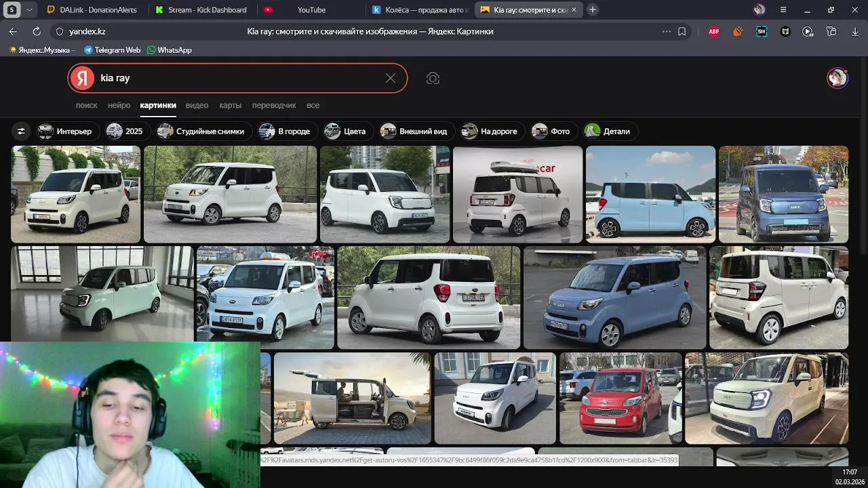The image size is (868, 488).
Task: Apply the 'Интерьер' filter chip
Action: [x=66, y=131]
